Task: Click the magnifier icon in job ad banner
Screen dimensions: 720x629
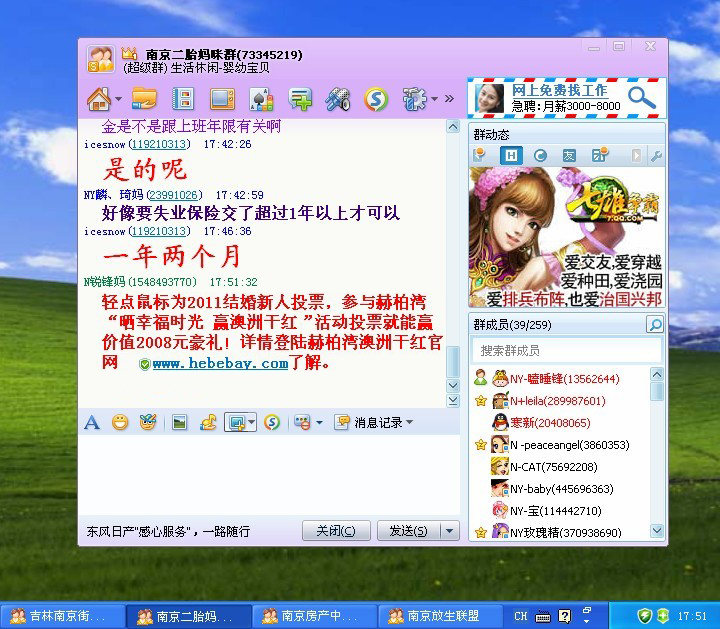Action: [641, 98]
